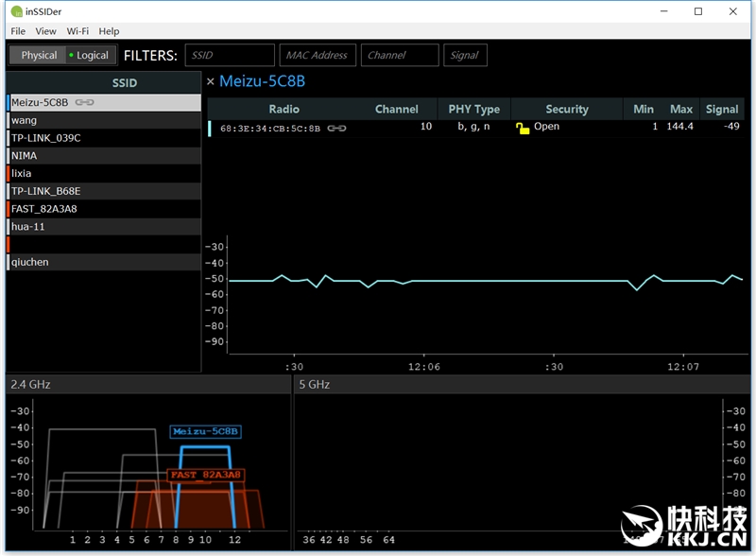756x556 pixels.
Task: Focus the Channel filter field
Action: (400, 55)
